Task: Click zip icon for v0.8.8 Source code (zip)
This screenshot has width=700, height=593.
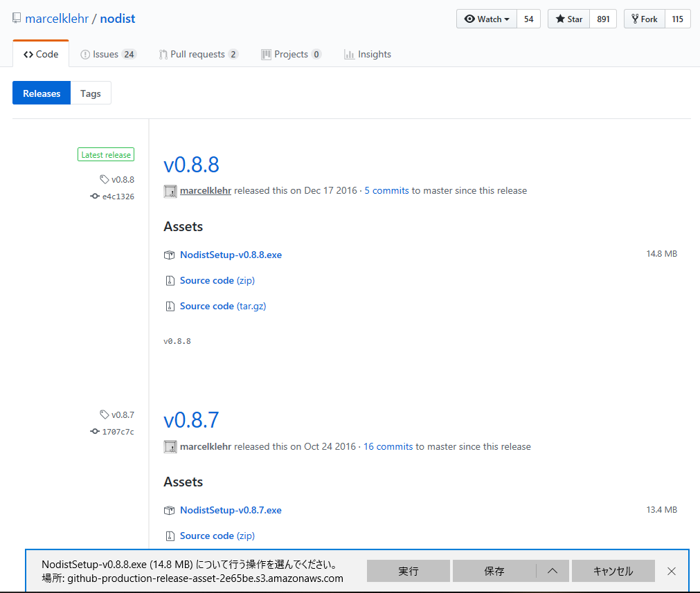Action: 170,281
